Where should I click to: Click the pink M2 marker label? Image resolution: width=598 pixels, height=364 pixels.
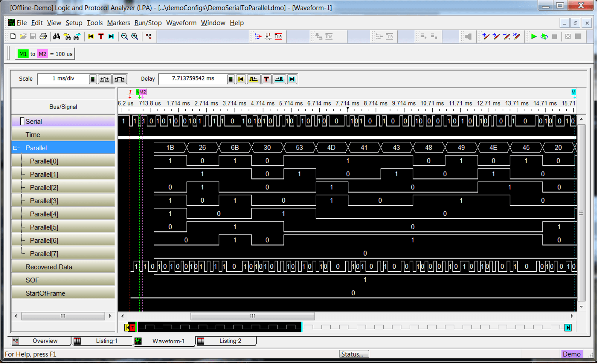coord(42,54)
